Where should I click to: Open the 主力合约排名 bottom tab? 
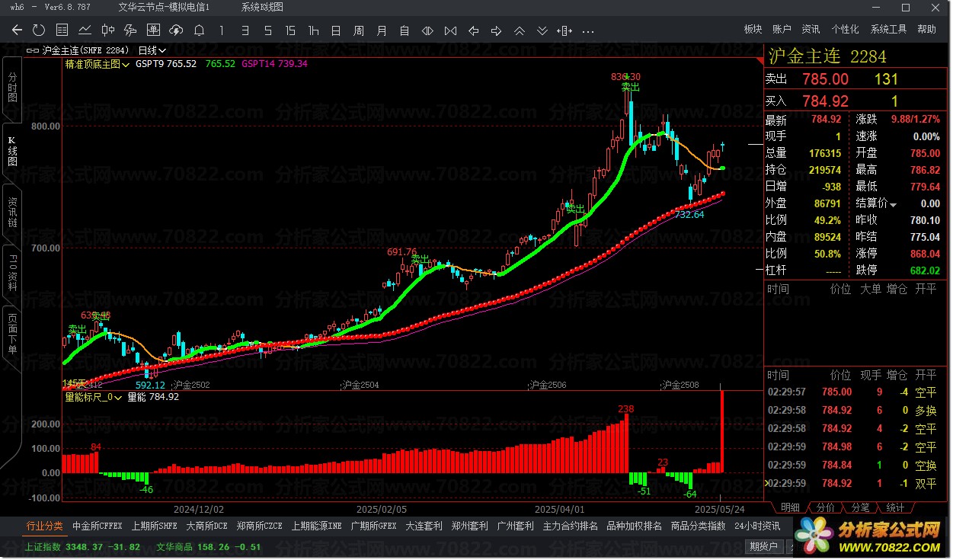point(571,526)
